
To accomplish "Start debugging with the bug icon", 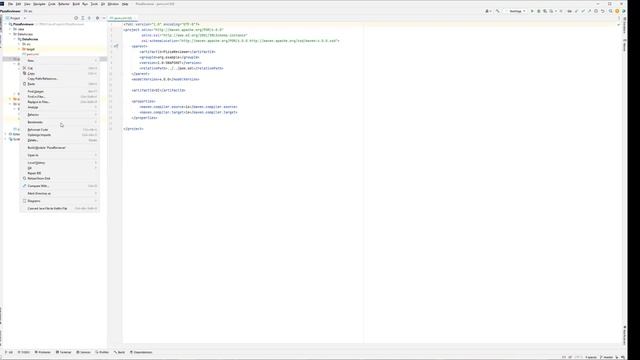I will tap(538, 11).
